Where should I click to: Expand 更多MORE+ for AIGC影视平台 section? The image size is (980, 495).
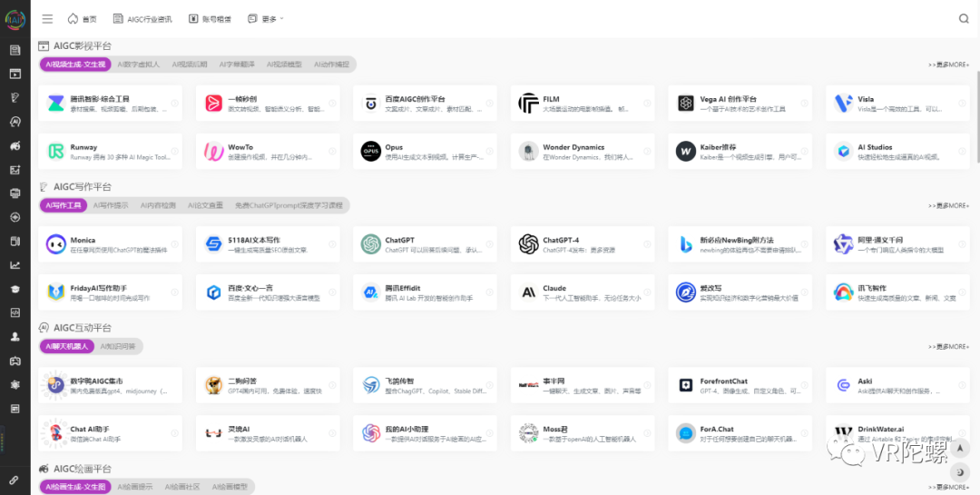point(947,65)
